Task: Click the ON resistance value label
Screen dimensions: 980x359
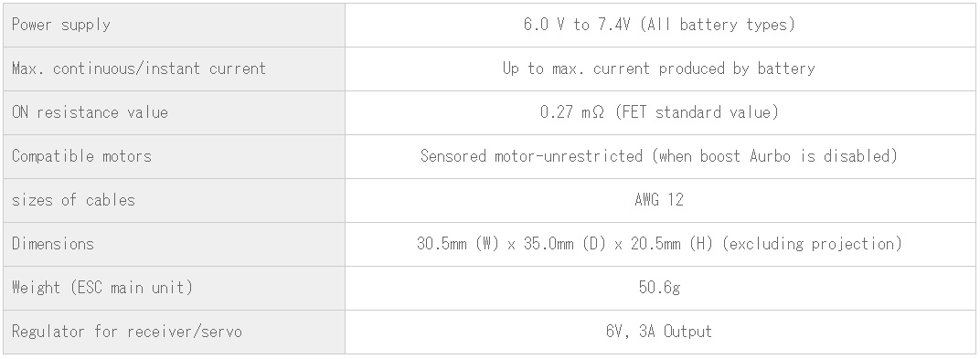Action: [90, 112]
